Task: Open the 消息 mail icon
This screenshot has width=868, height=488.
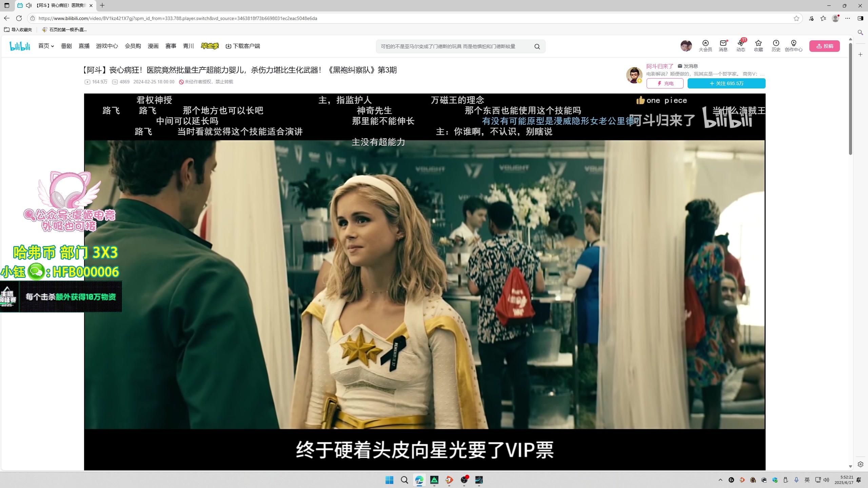Action: pyautogui.click(x=723, y=46)
